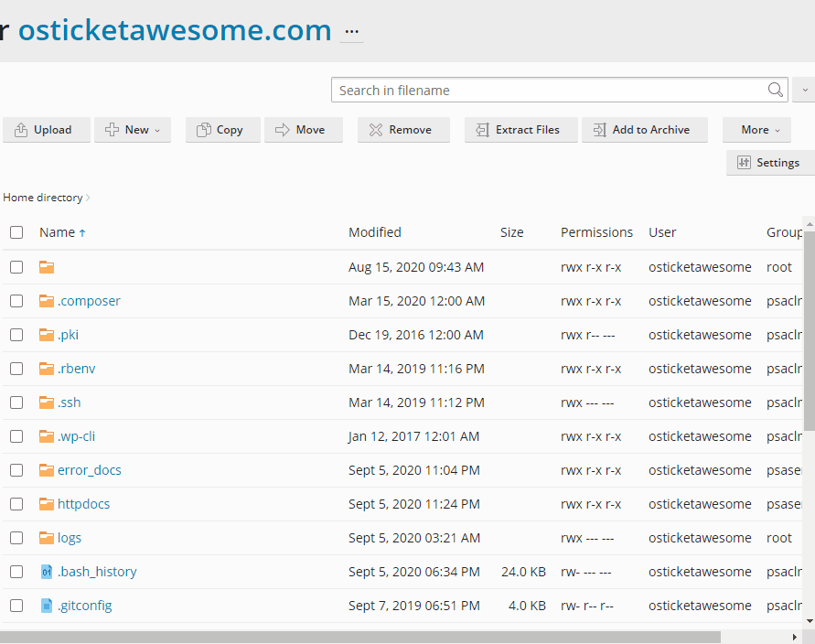Sort by the Modified column

tap(375, 232)
